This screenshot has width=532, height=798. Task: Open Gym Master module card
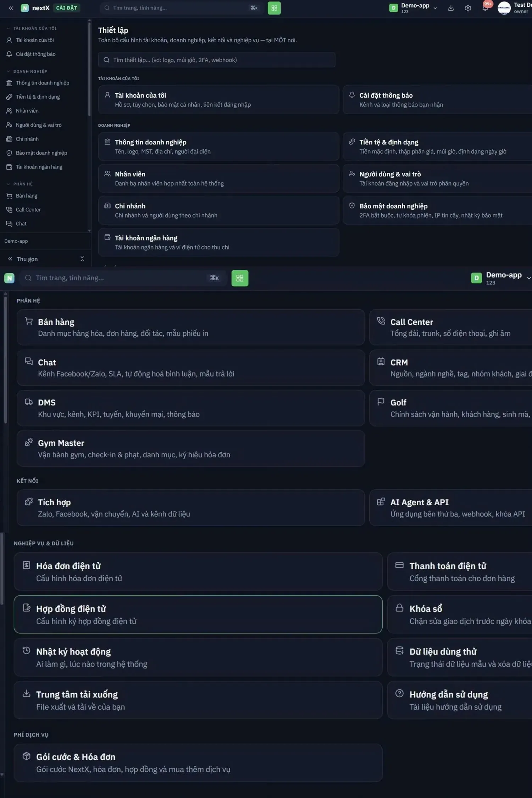(x=191, y=448)
